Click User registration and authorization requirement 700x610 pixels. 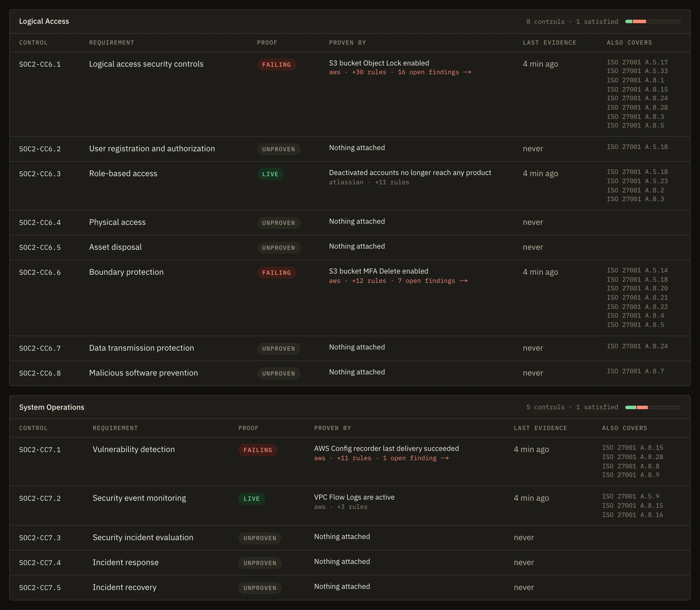click(x=152, y=149)
